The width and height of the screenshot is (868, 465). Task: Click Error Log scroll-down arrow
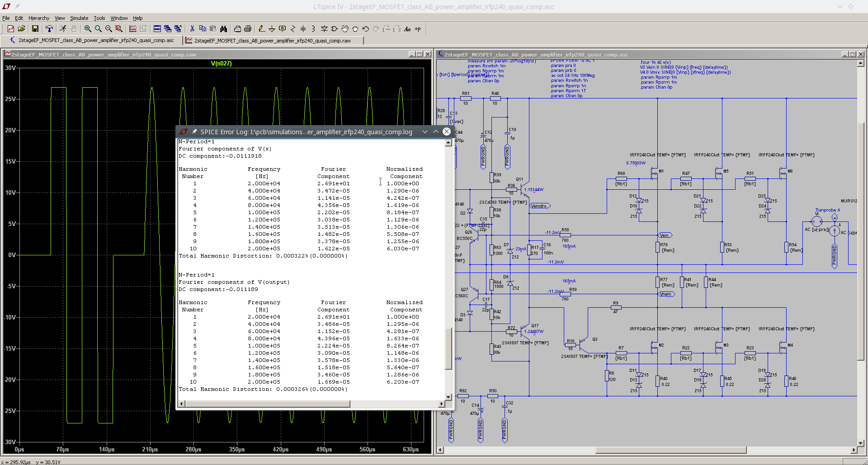tap(448, 397)
